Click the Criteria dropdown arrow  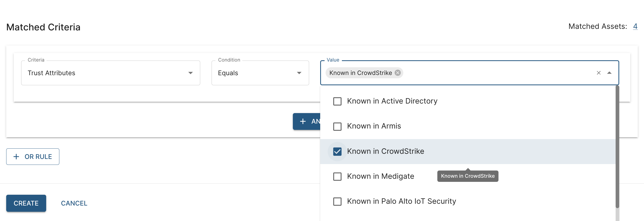point(190,73)
